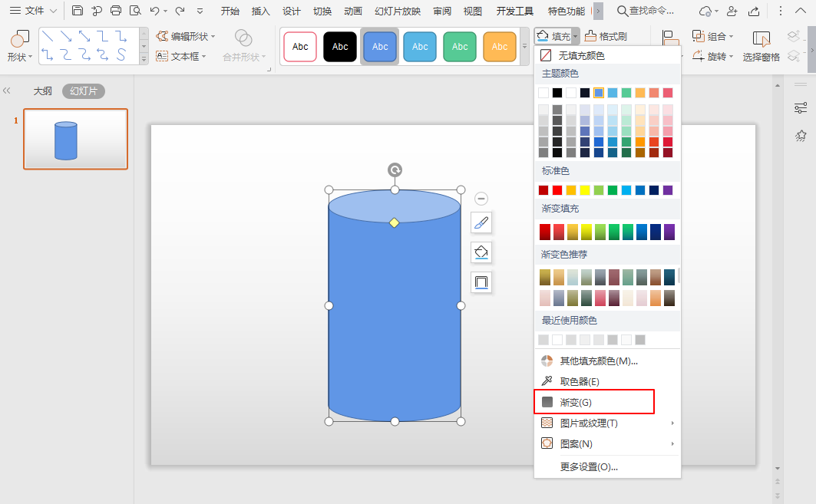The height and width of the screenshot is (504, 816).
Task: Click the Format Painter (格式刷) button
Action: tap(606, 36)
